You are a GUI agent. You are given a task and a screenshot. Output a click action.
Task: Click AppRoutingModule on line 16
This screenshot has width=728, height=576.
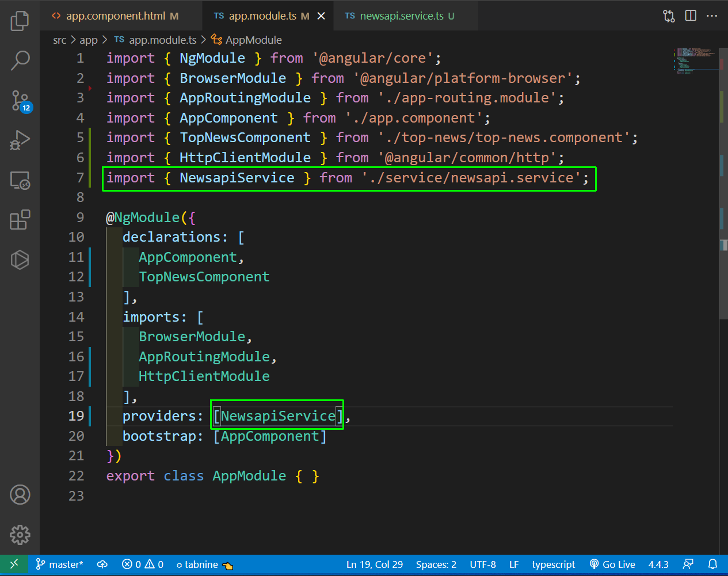click(204, 357)
